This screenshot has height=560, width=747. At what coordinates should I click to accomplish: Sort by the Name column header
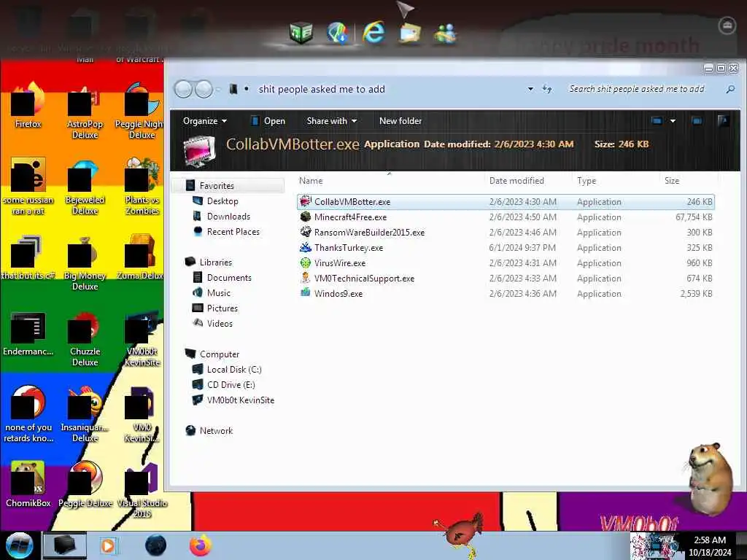click(x=311, y=181)
